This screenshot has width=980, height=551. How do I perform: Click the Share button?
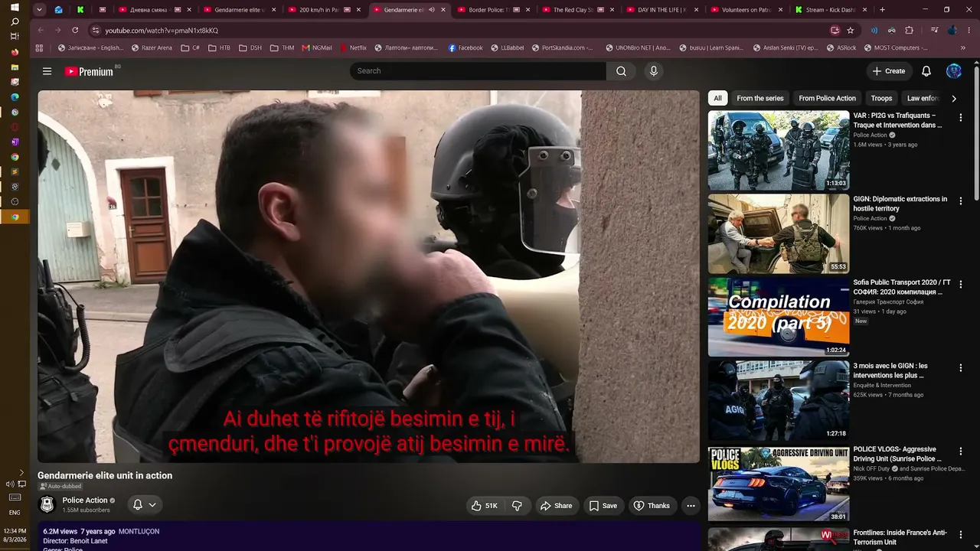coord(556,506)
